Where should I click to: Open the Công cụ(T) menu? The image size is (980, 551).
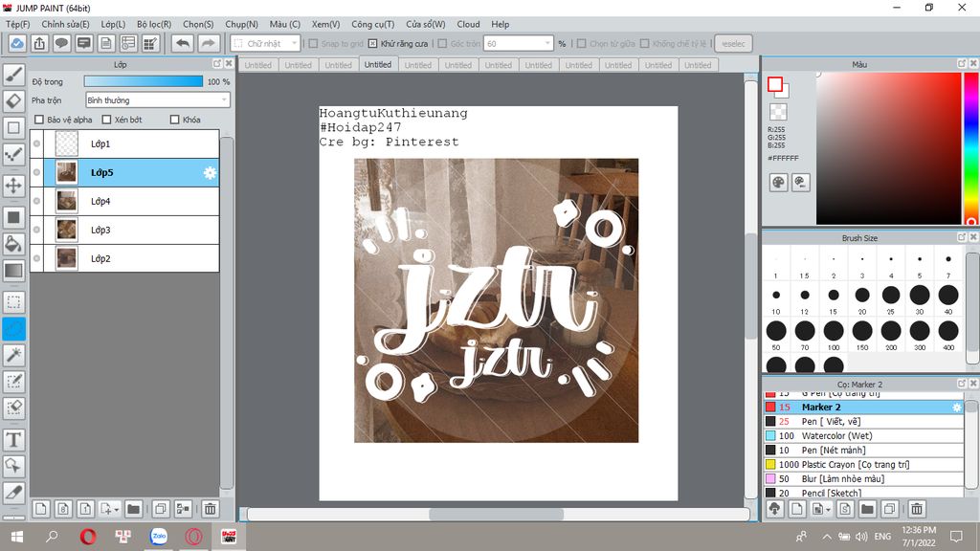click(373, 24)
